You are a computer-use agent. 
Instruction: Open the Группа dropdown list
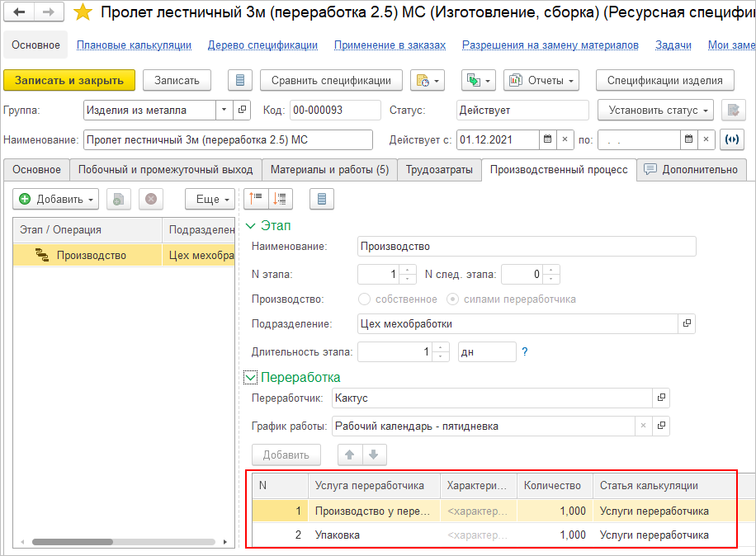point(224,110)
